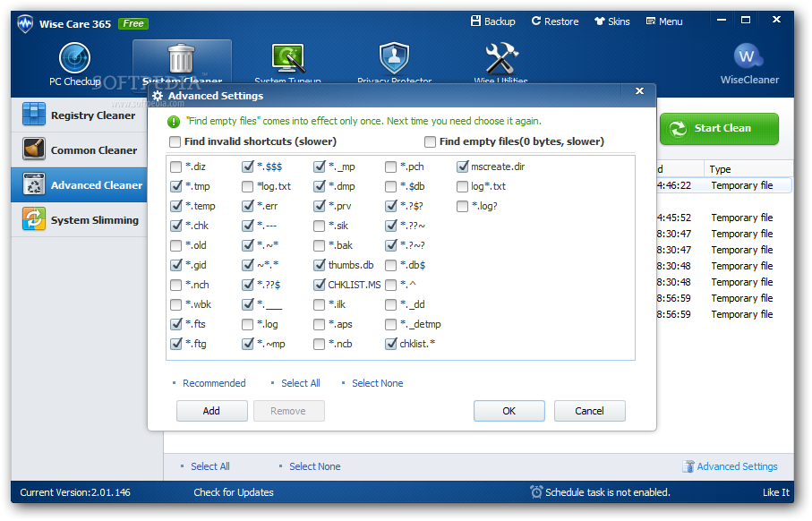Screen dimensions: 812x521
Task: Click Advanced Cleaner recycle icon
Action: [34, 184]
